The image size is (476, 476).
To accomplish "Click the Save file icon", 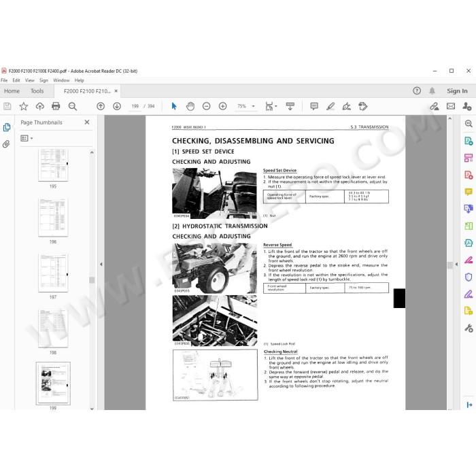I will coord(7,106).
